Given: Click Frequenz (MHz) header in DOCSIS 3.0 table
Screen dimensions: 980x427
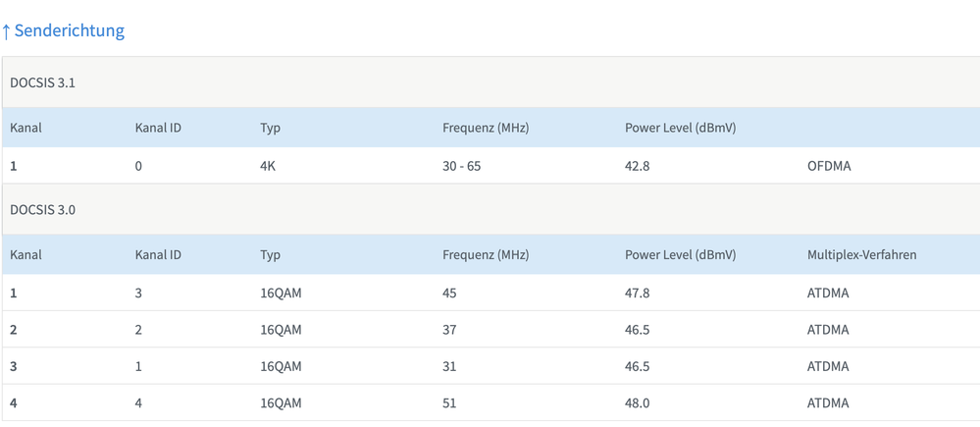Looking at the screenshot, I should [486, 254].
